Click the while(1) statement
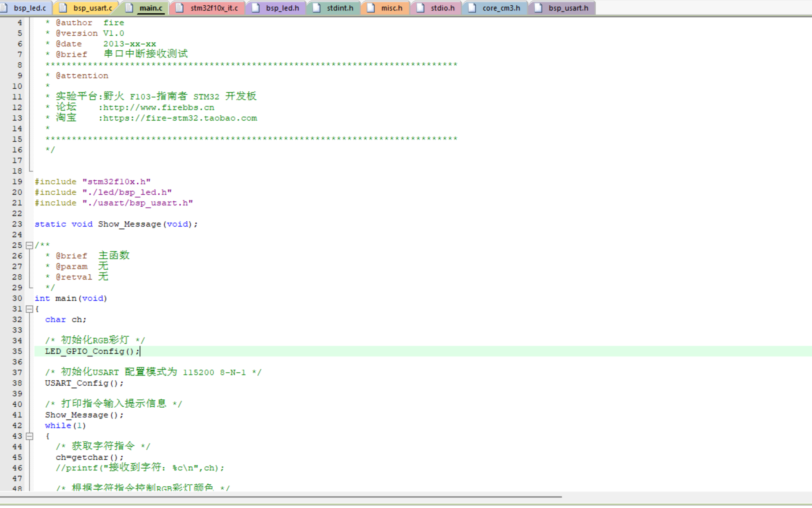 point(65,425)
